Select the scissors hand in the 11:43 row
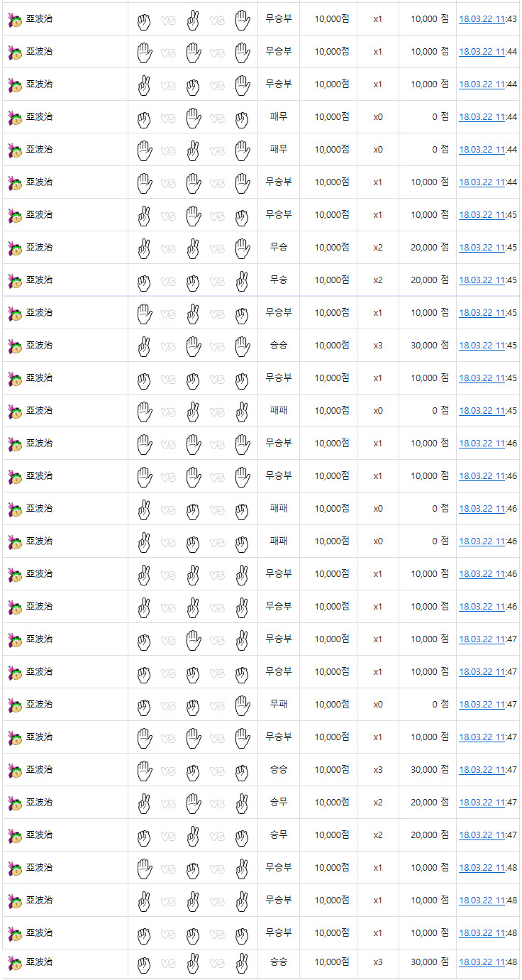This screenshot has height=980, width=522. [193, 20]
